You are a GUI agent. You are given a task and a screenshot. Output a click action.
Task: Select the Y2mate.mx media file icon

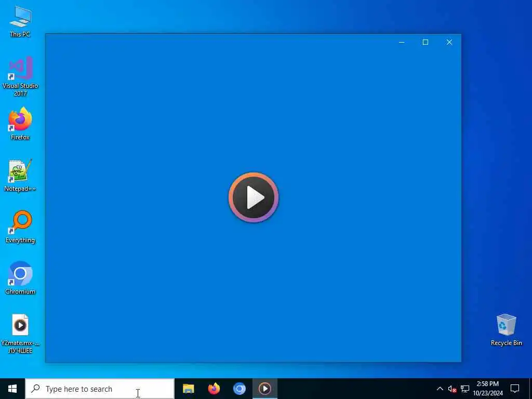tap(20, 334)
